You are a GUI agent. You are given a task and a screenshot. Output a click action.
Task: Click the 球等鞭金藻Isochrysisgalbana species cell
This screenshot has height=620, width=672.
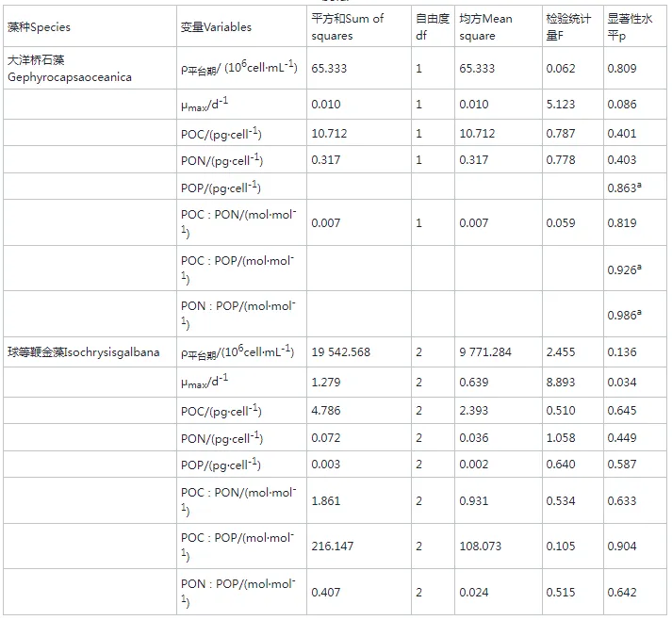coord(83,352)
